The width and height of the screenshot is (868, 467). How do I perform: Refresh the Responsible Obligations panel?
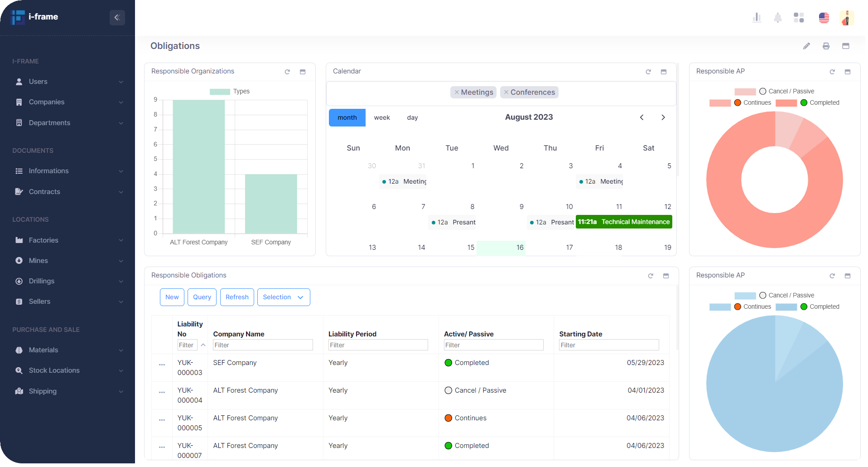(651, 276)
